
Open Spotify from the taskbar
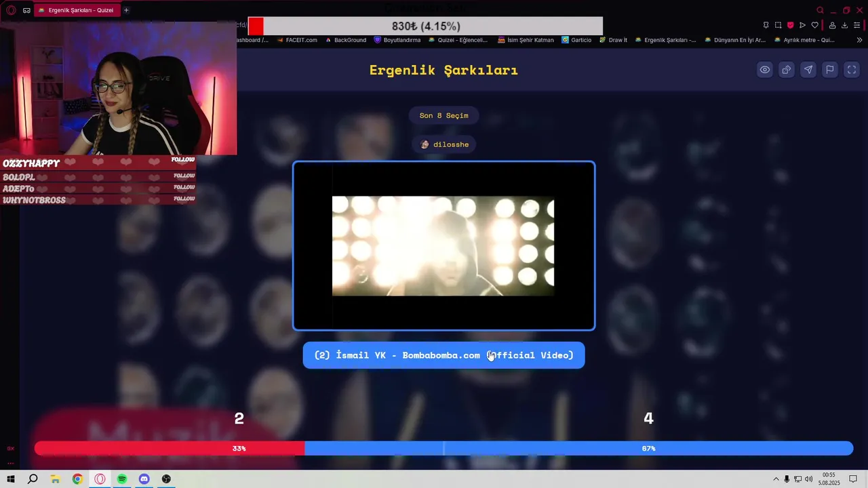[x=122, y=479]
